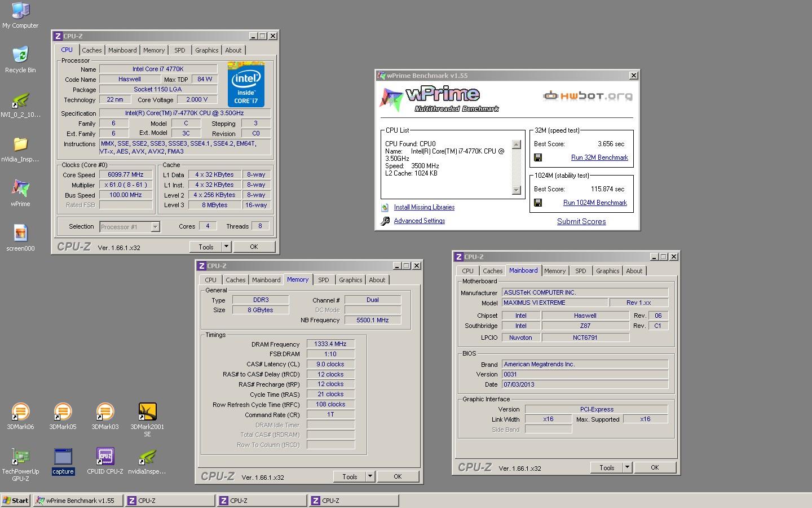Click the wPrime logo graphic
Image resolution: width=812 pixels, height=508 pixels.
pyautogui.click(x=439, y=99)
